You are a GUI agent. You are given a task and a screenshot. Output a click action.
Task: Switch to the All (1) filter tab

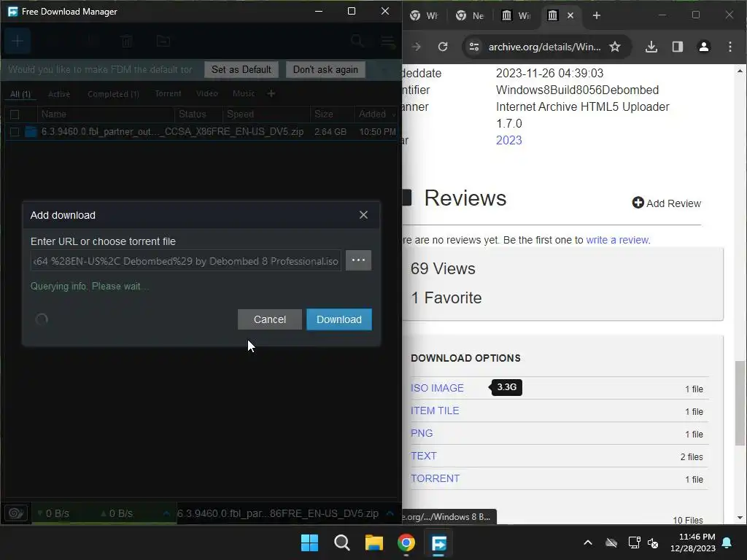20,94
